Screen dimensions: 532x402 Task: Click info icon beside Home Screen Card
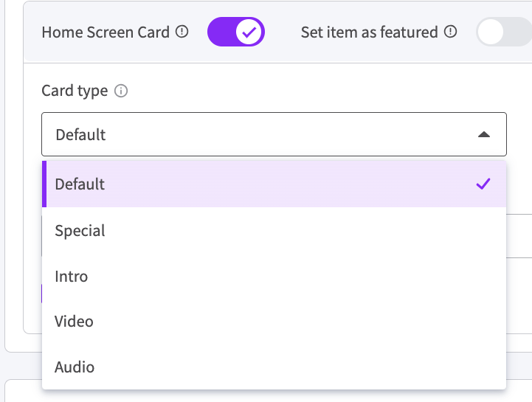coord(182,32)
